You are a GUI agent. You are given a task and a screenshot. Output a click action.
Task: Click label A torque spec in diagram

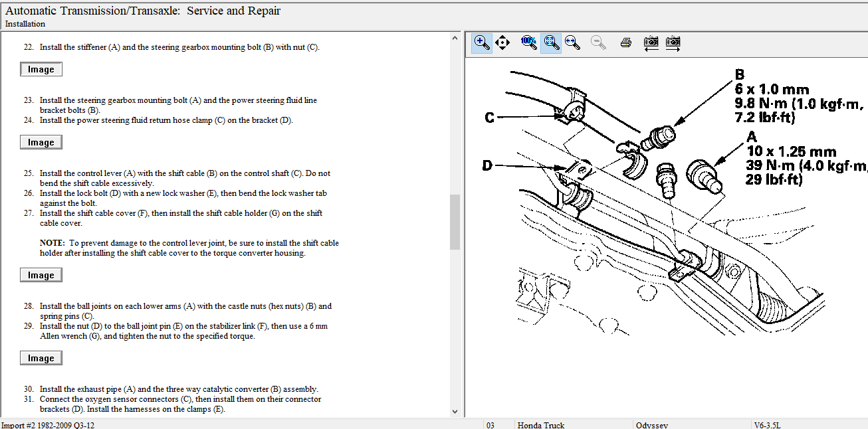point(806,158)
